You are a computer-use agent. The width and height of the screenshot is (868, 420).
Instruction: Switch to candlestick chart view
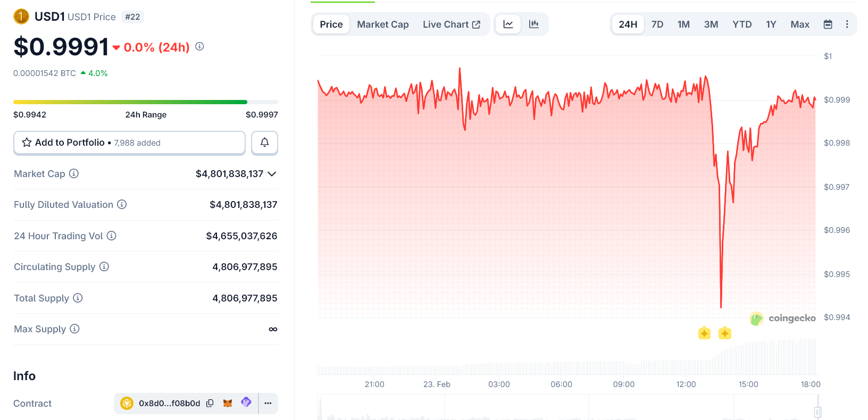tap(534, 24)
